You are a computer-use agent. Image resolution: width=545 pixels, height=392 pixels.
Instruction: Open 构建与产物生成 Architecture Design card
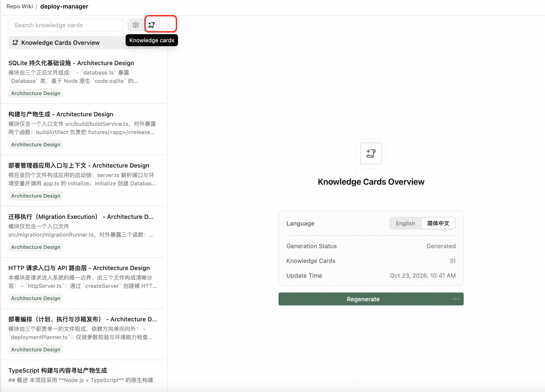[x=83, y=130]
